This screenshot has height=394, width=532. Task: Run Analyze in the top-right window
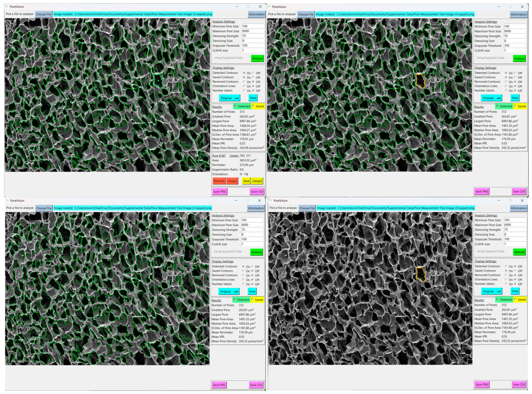519,58
